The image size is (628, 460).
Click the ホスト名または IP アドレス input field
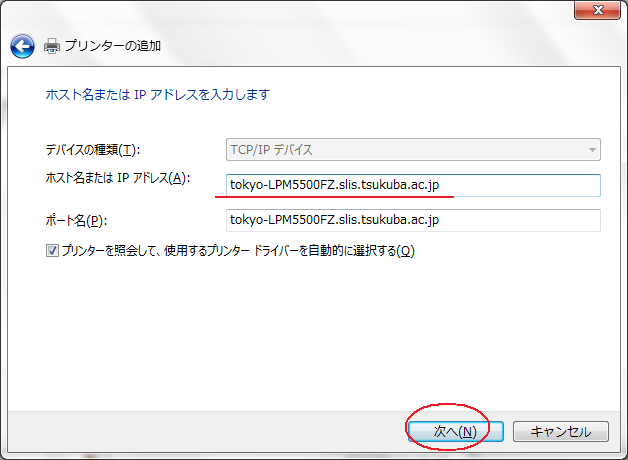(413, 185)
